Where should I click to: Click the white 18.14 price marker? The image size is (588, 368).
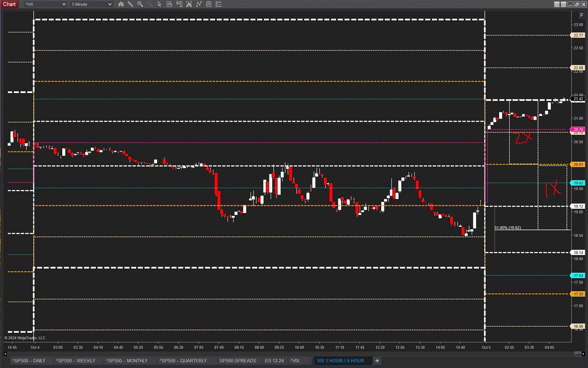[x=578, y=252]
